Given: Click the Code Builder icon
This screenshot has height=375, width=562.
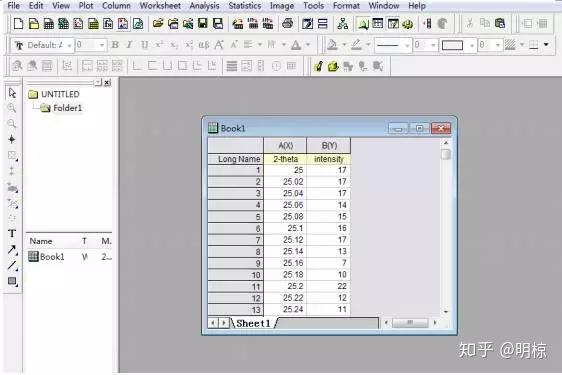Looking at the screenshot, I should click(408, 24).
